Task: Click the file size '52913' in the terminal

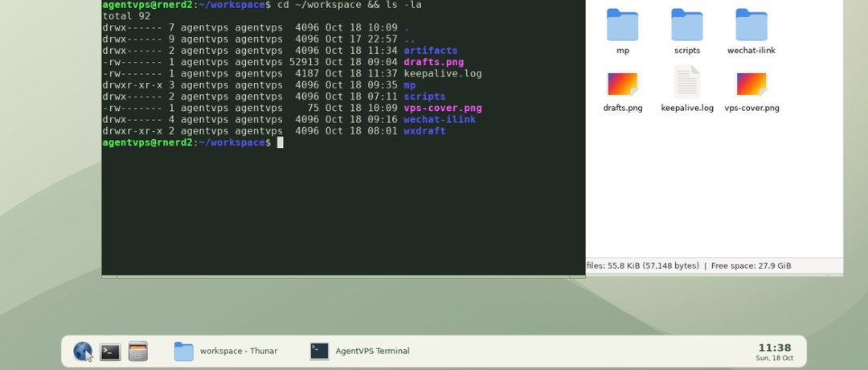Action: point(304,62)
